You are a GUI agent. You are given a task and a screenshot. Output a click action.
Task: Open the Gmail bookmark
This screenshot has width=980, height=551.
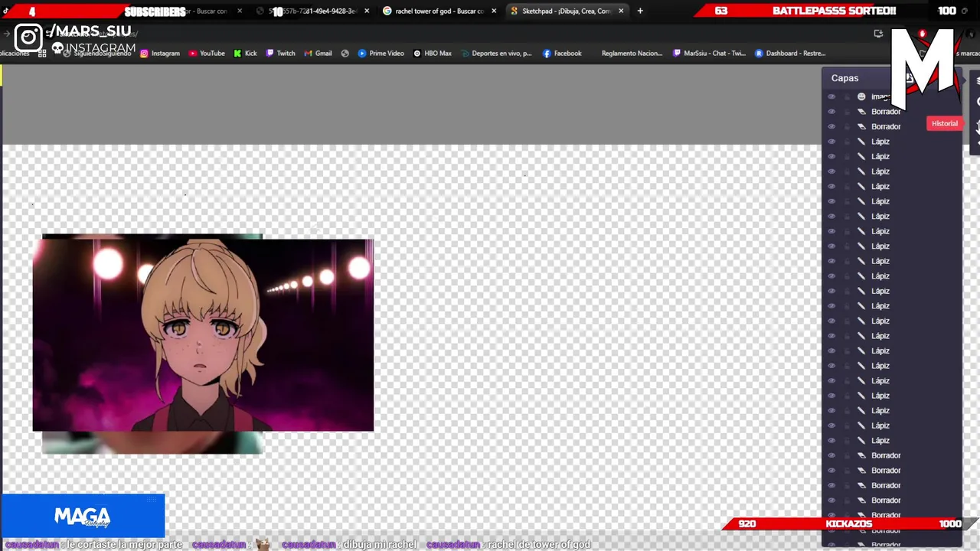(x=318, y=54)
